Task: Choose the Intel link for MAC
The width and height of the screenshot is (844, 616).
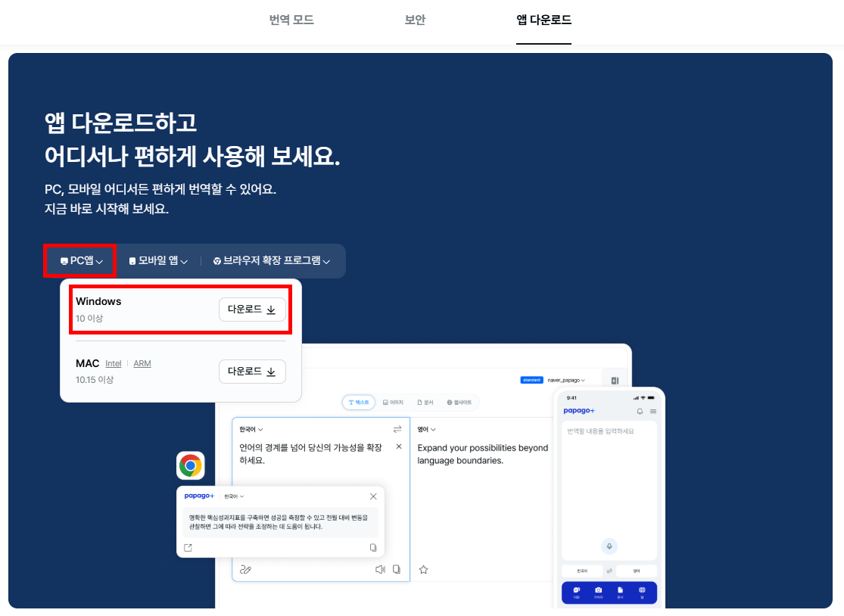Action: click(x=113, y=364)
